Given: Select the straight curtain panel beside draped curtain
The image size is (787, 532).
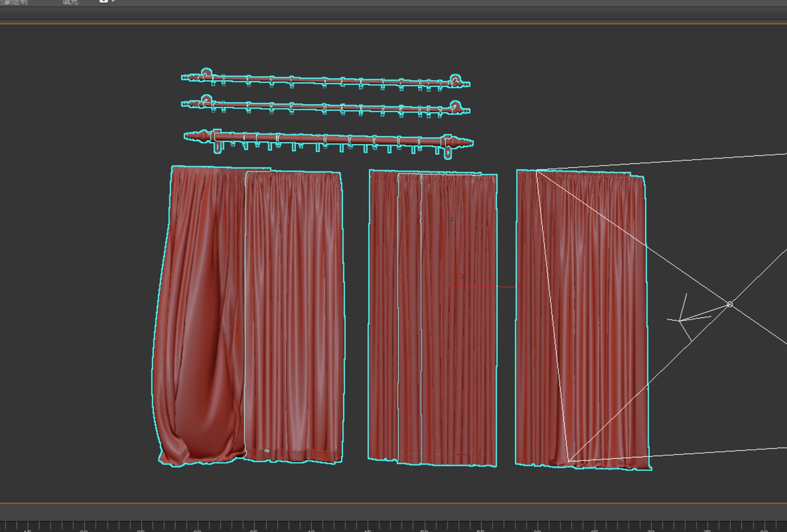Looking at the screenshot, I should [x=294, y=318].
